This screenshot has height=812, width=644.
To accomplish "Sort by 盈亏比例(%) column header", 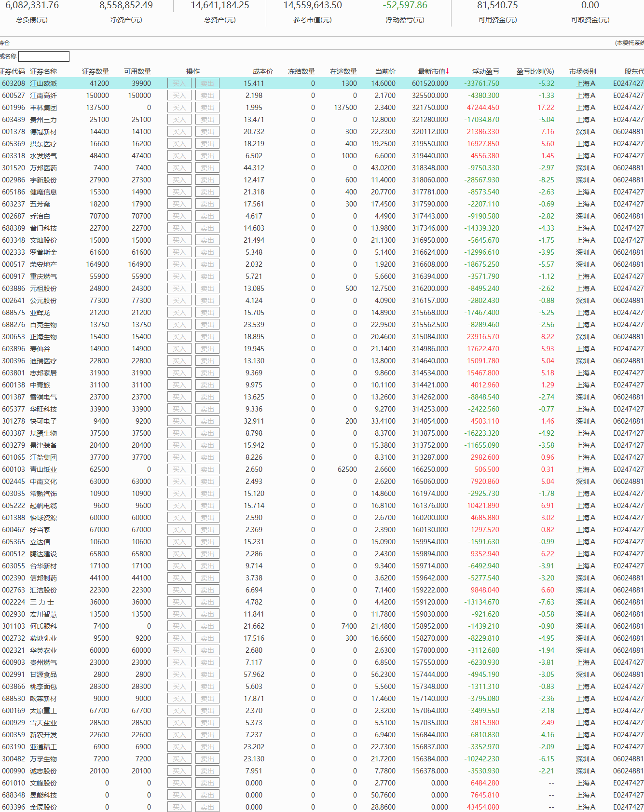I will point(535,71).
